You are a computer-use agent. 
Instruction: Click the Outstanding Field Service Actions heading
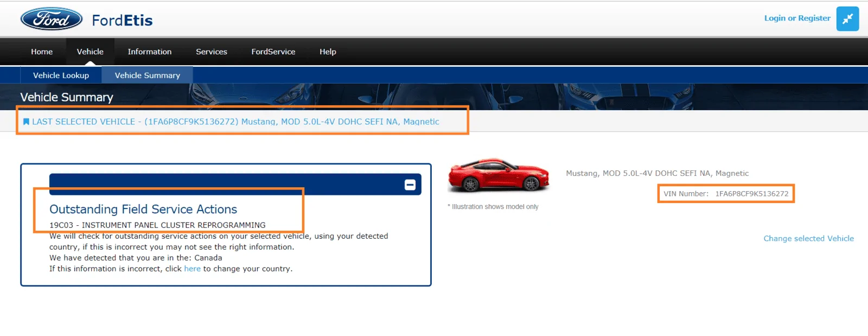pos(143,209)
